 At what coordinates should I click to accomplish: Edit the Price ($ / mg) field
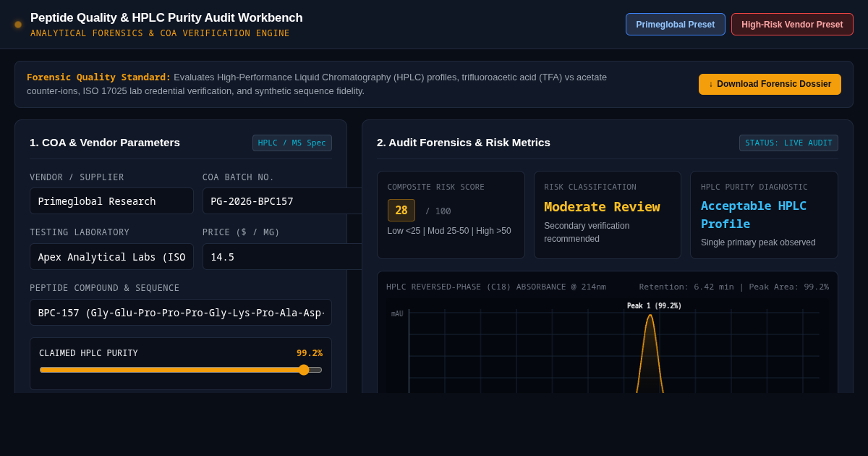tap(282, 257)
